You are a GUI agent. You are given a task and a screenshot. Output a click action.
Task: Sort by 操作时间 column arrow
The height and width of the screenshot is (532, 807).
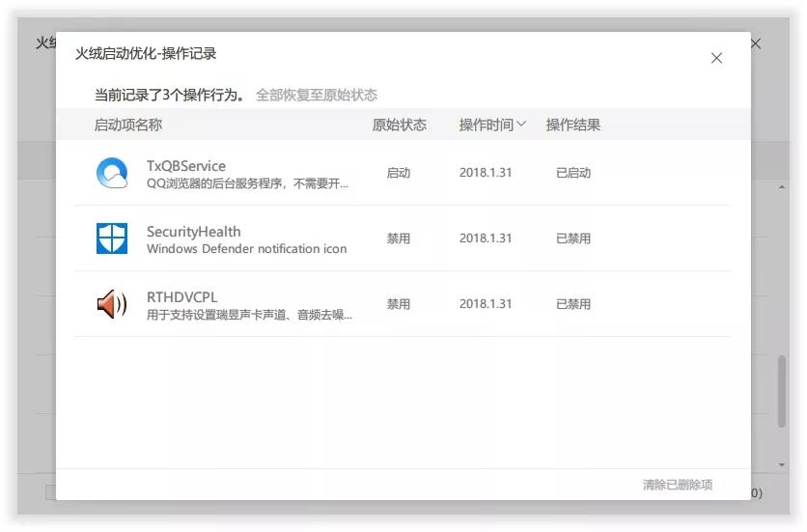point(521,125)
